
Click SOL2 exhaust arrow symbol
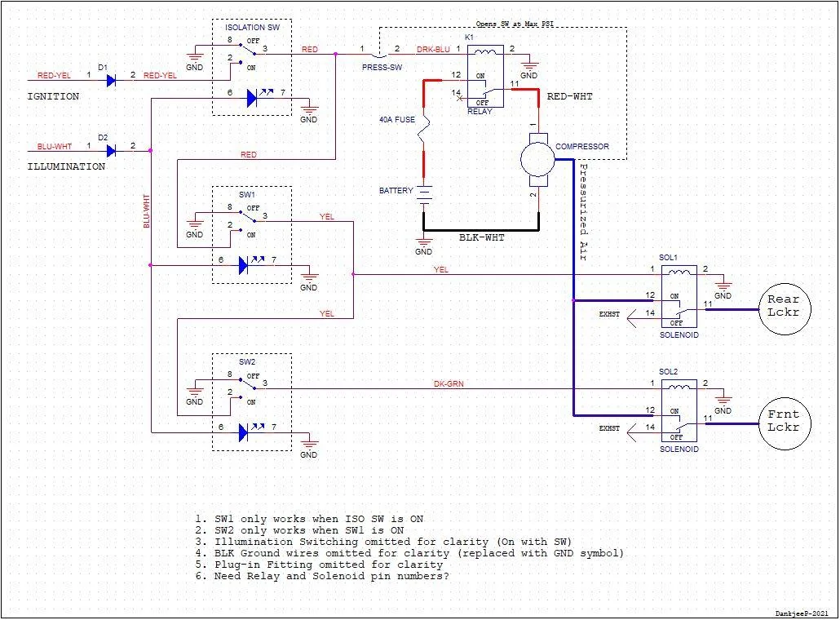(x=631, y=432)
